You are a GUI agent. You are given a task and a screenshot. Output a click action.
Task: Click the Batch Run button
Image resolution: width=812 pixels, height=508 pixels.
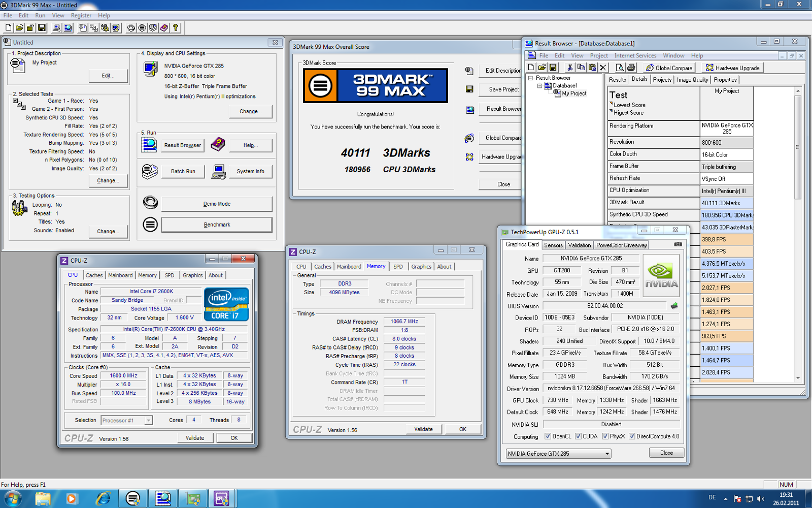click(183, 172)
